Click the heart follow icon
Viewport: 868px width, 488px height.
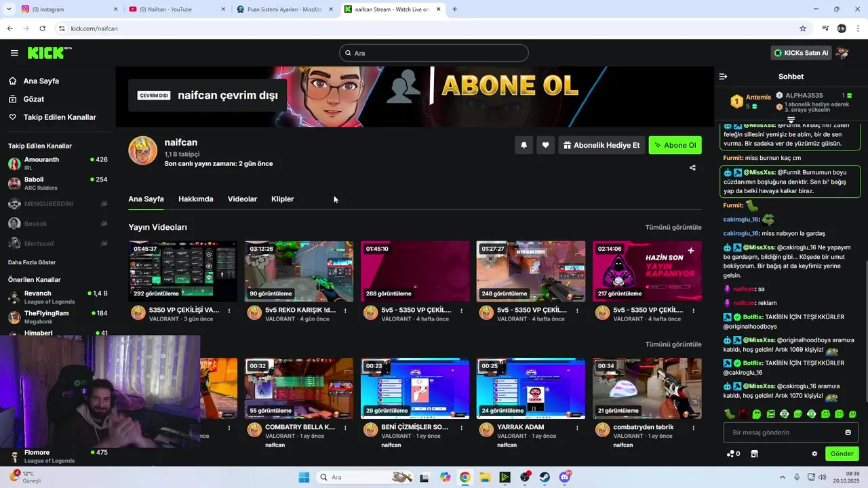pos(545,145)
